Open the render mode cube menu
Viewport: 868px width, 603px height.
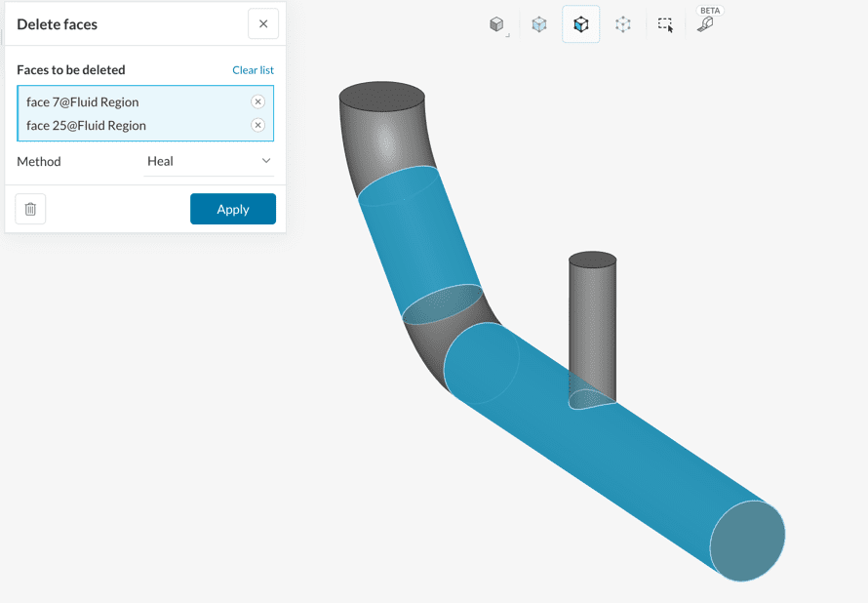point(497,24)
